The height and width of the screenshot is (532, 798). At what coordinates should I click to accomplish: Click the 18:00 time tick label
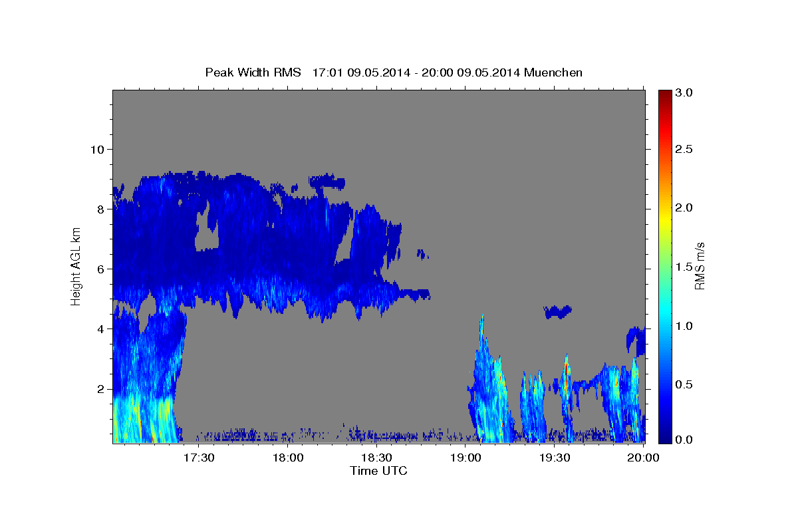288,458
